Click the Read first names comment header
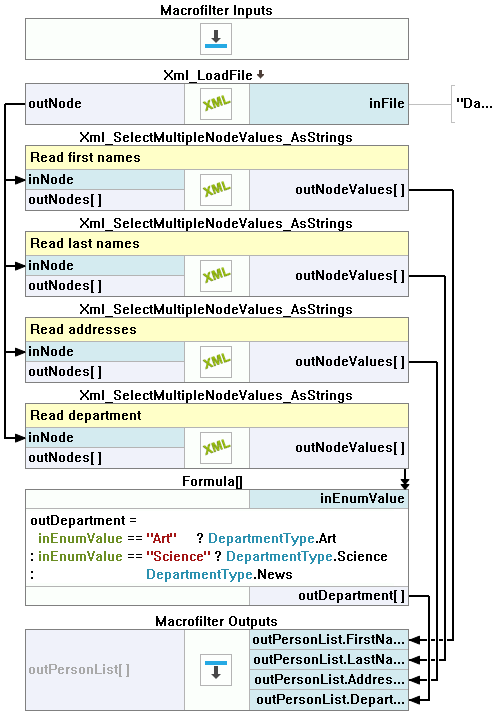Viewport: 500px width, 716px height. [217, 158]
